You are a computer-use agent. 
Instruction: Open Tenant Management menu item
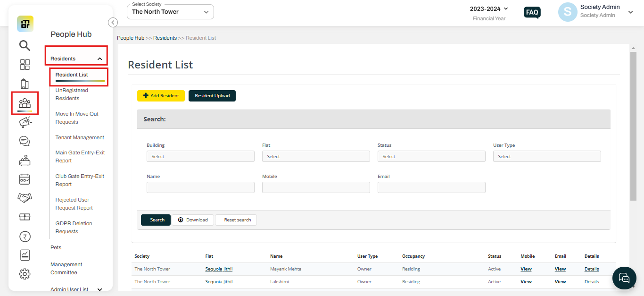[x=80, y=137]
